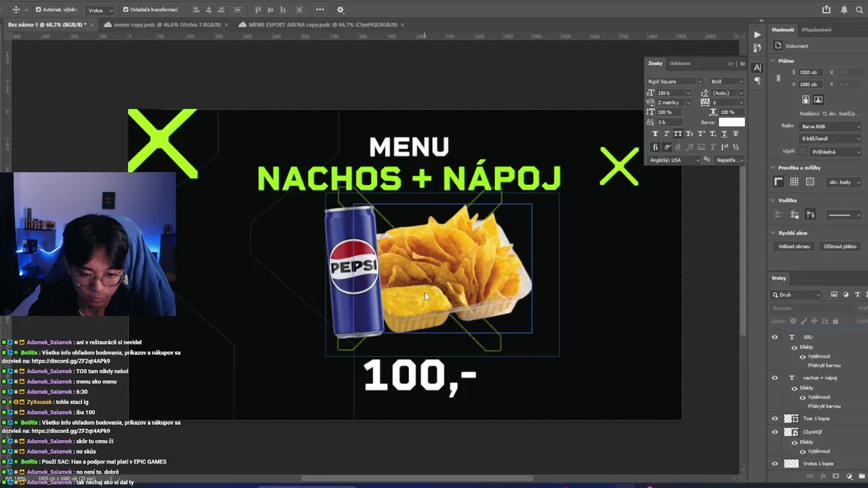The height and width of the screenshot is (488, 868).
Task: Toggle fractions ½ OpenType button
Action: pyautogui.click(x=736, y=146)
